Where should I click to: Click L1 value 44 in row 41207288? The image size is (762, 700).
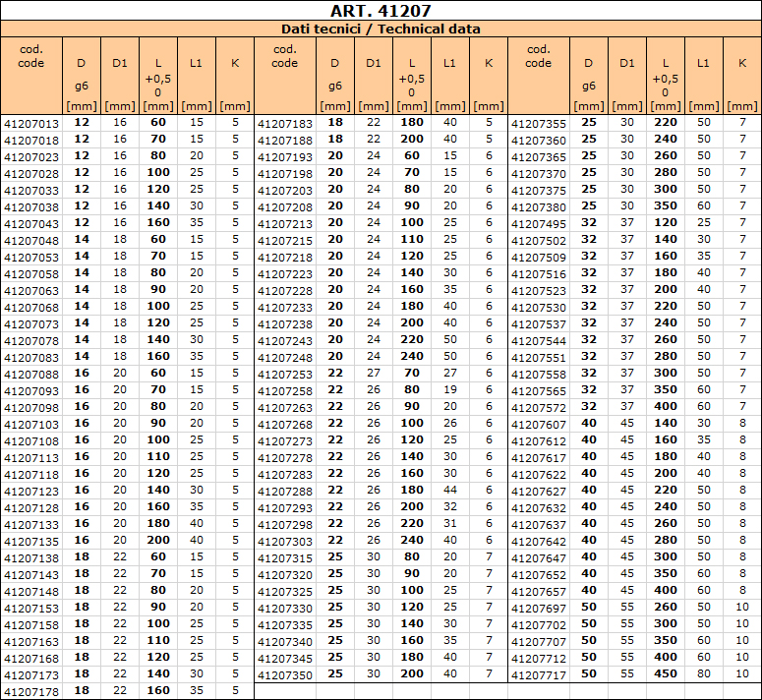point(450,491)
